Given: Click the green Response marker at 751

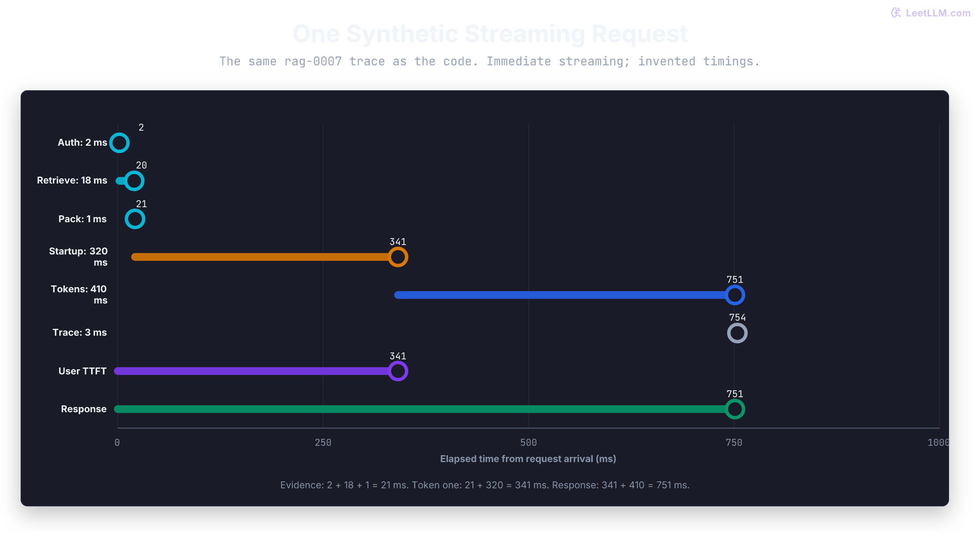Looking at the screenshot, I should pyautogui.click(x=735, y=409).
